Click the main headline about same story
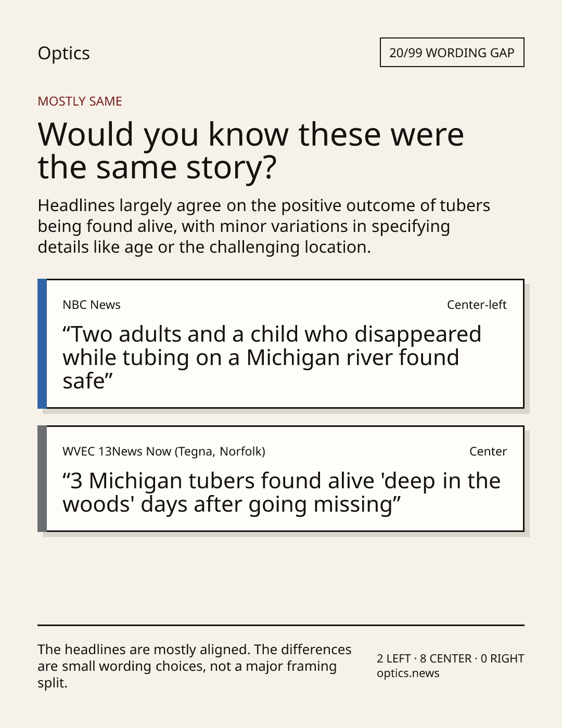The width and height of the screenshot is (562, 728). (251, 150)
